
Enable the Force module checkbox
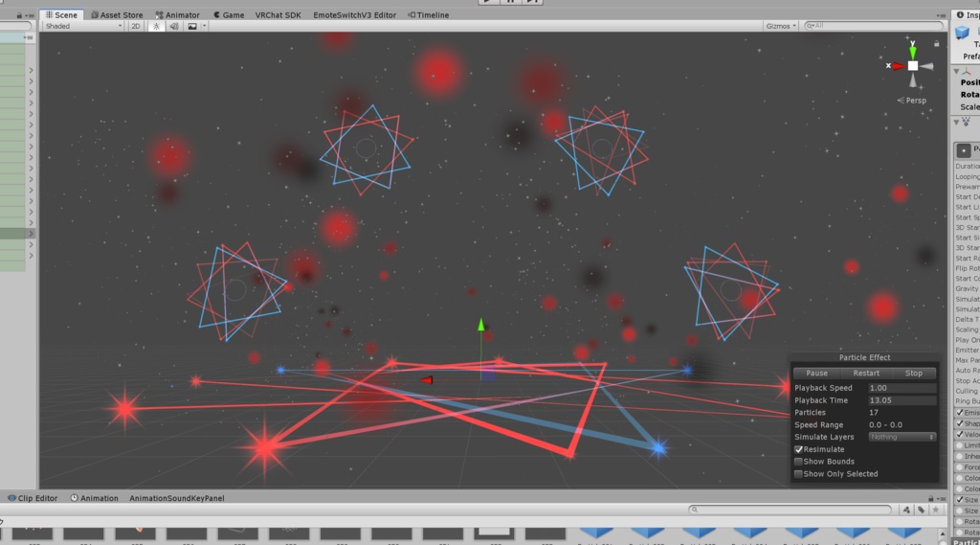(959, 467)
